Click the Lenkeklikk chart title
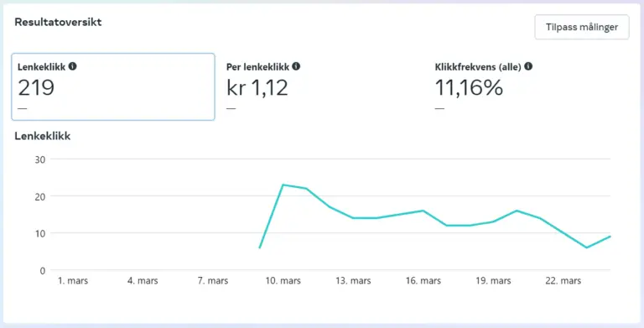Image resolution: width=644 pixels, height=328 pixels. click(x=42, y=136)
